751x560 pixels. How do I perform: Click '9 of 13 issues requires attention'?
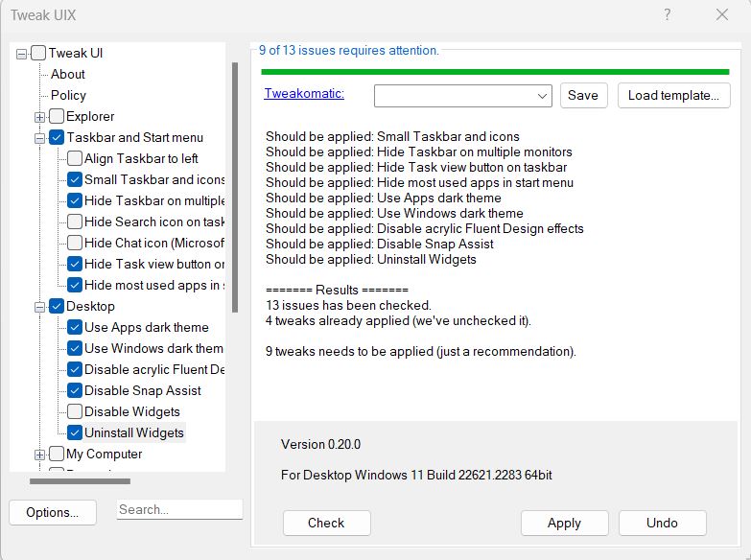point(349,50)
